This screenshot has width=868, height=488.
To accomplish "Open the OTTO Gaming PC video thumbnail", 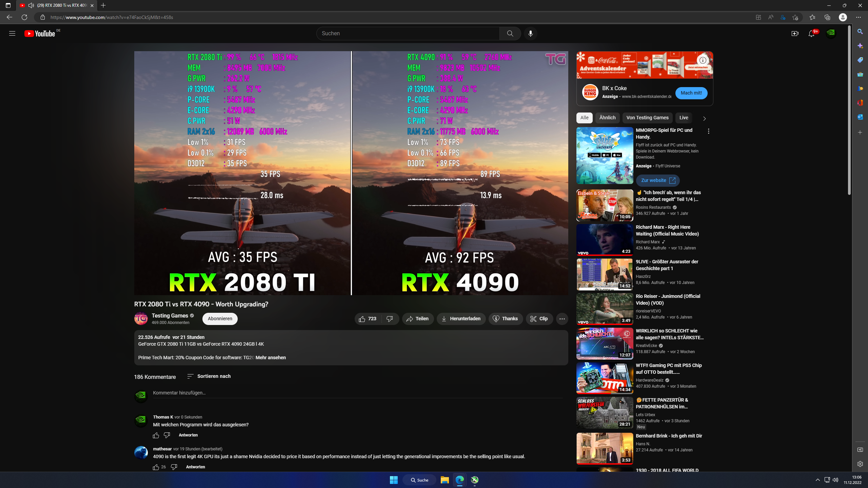I will (605, 378).
